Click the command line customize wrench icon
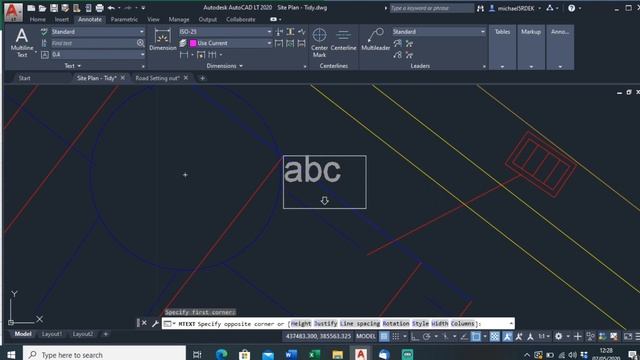This screenshot has height=360, width=640. 155,323
